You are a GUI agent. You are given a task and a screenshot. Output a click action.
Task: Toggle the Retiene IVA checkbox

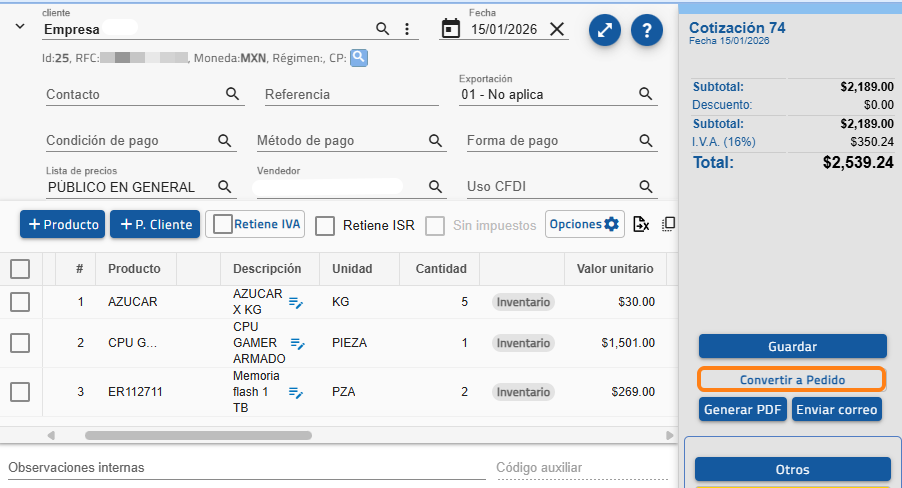pyautogui.click(x=223, y=224)
